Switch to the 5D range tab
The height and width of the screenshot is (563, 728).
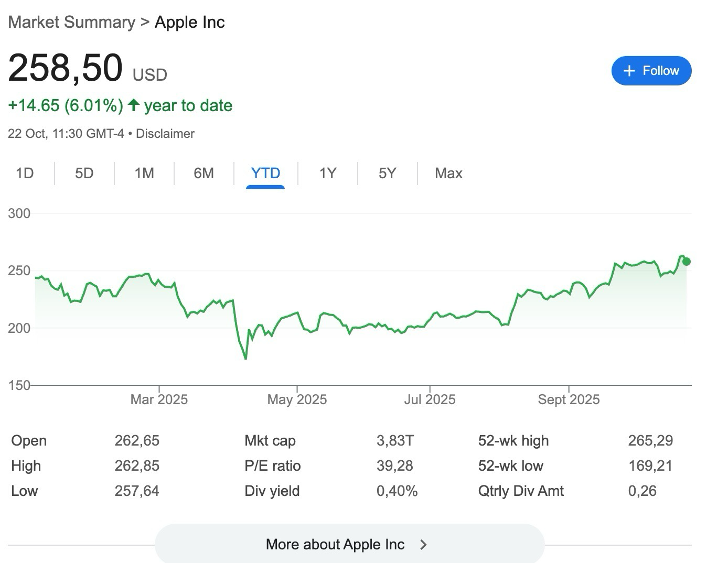[x=84, y=173]
